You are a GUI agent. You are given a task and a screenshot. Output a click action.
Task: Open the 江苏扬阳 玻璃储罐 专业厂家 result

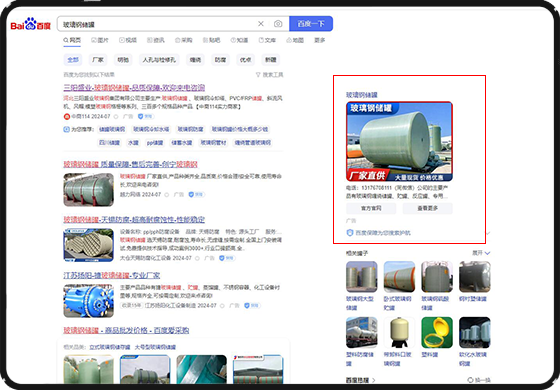112,275
